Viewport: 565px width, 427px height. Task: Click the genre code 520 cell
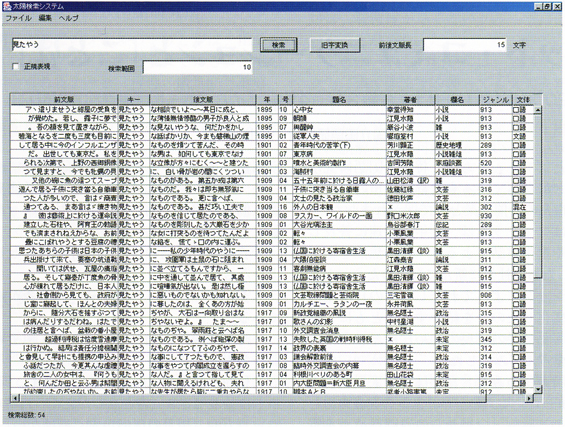tap(495, 163)
